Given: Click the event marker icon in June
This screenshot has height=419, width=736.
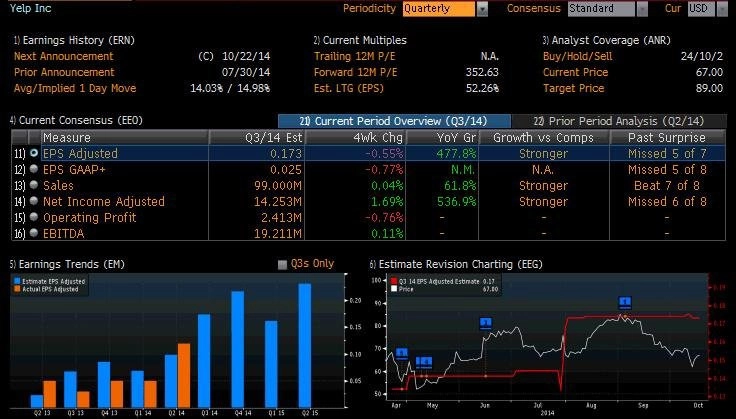Looking at the screenshot, I should click(x=485, y=324).
